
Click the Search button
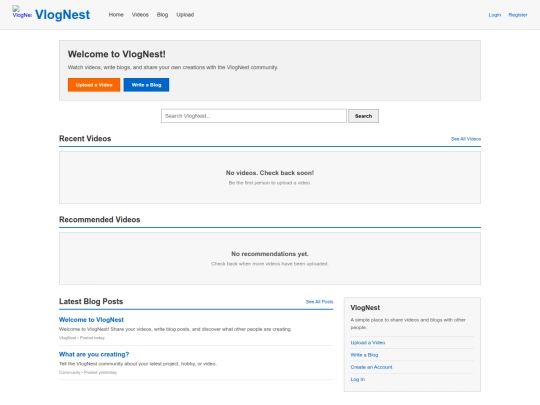pos(363,116)
